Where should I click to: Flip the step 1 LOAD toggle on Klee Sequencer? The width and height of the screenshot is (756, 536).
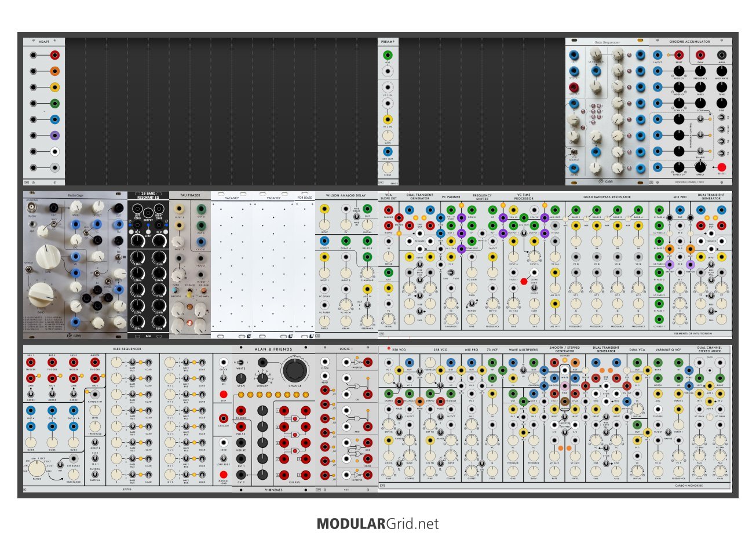click(x=149, y=362)
